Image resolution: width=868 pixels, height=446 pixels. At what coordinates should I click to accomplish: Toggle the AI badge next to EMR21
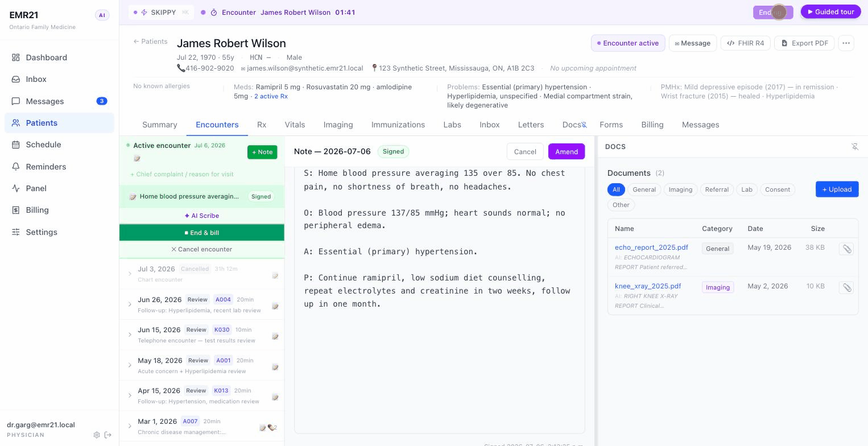102,15
